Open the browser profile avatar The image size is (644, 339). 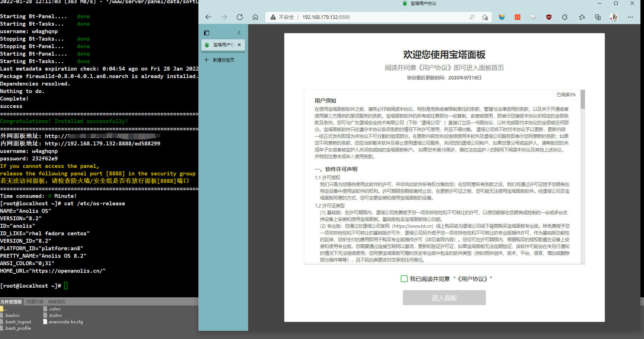(x=614, y=17)
